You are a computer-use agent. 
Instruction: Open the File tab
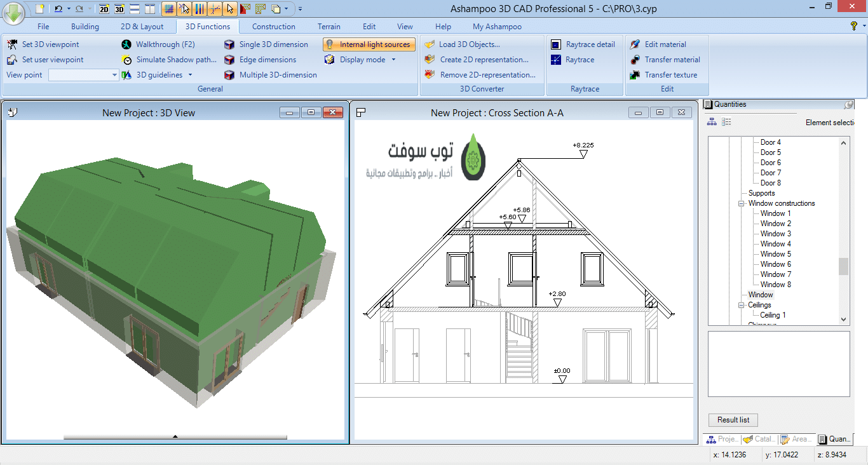[43, 27]
